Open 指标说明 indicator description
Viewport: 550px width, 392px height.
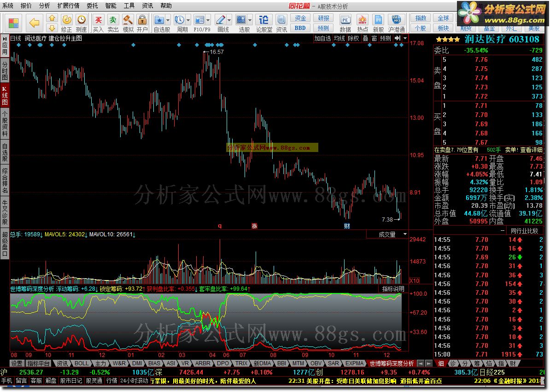tap(393, 289)
